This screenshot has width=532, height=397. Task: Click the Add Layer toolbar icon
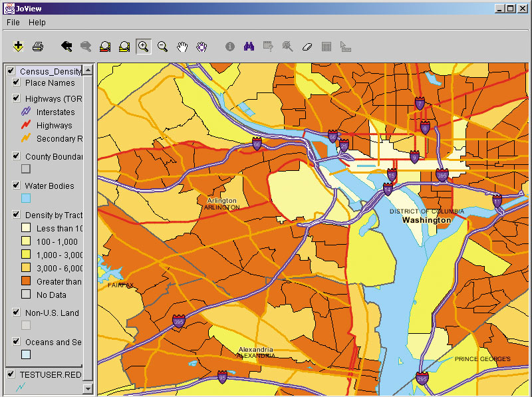(x=19, y=46)
